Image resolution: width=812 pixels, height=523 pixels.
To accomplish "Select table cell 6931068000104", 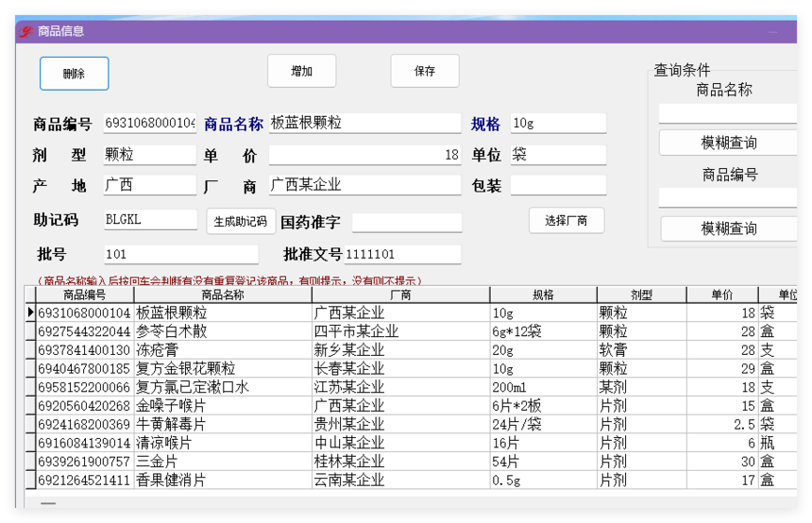I will pos(84,312).
